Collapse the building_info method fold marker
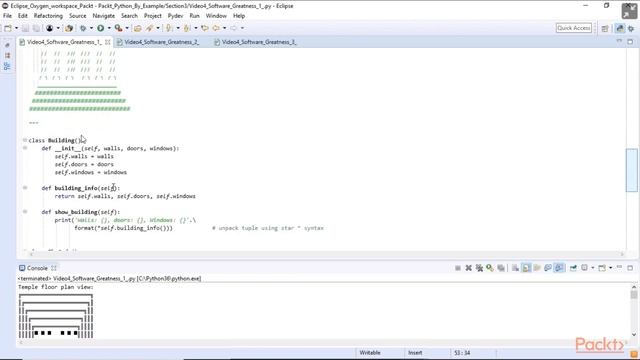The width and height of the screenshot is (640, 360). 25,188
